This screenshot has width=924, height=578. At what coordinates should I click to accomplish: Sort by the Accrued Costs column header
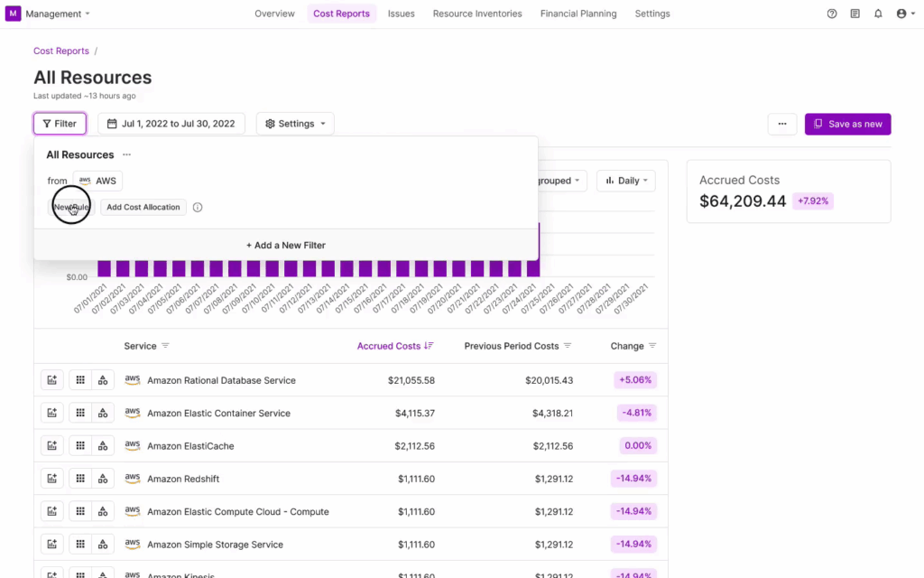389,346
